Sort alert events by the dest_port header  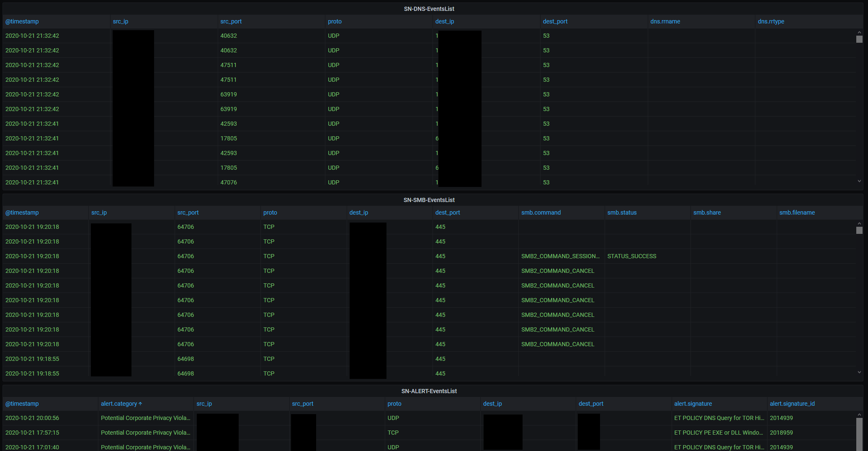tap(591, 404)
